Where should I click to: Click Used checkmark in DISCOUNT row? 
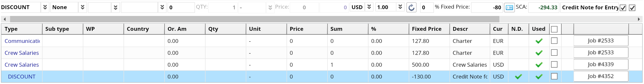pyautogui.click(x=539, y=76)
